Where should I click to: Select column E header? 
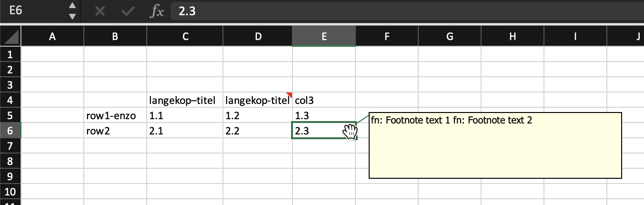click(324, 36)
